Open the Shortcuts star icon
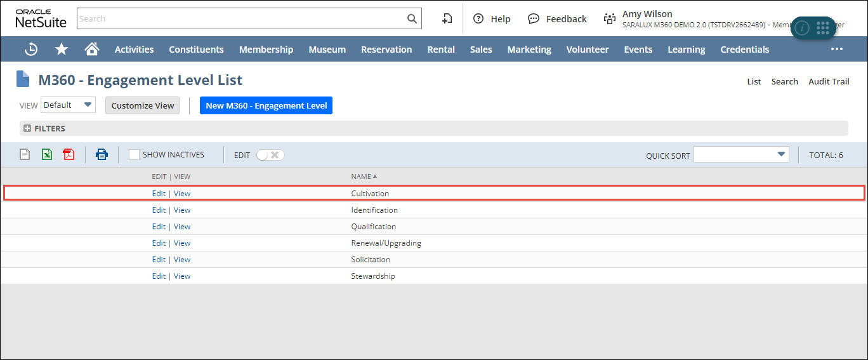868x360 pixels. 62,49
